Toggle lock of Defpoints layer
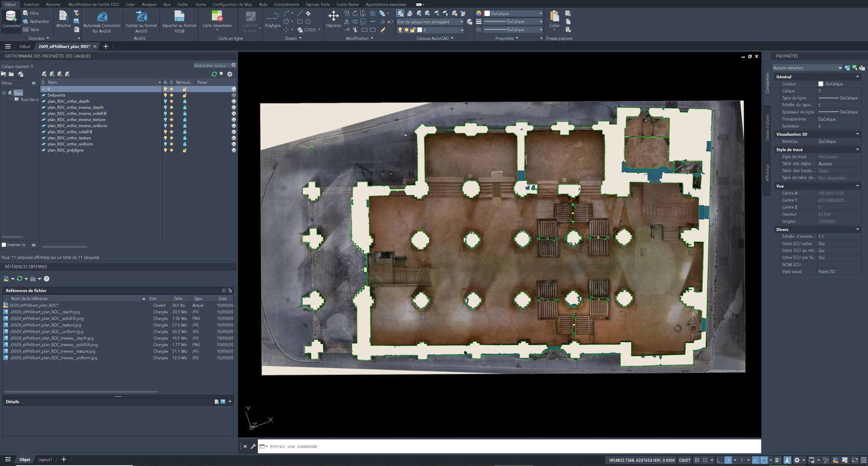 [184, 96]
